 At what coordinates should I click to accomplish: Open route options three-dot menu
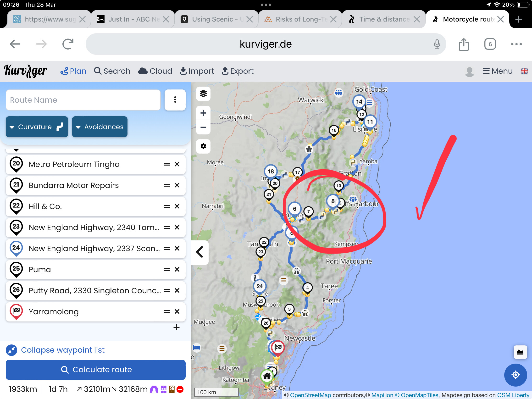point(175,100)
